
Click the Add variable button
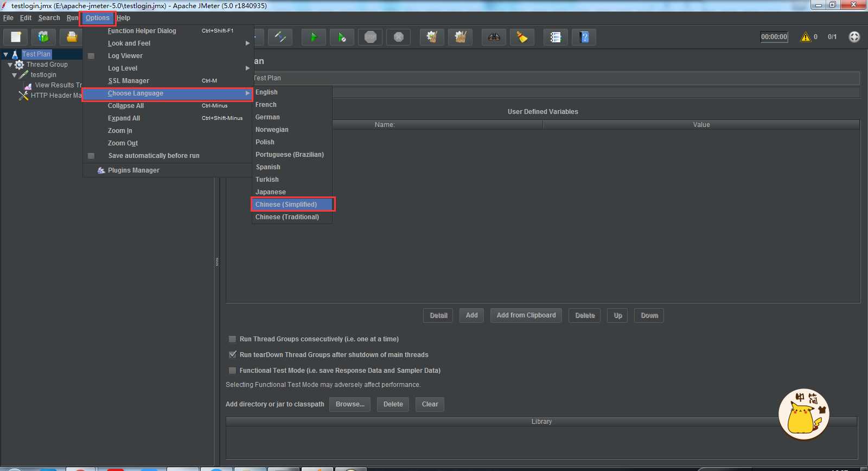[x=472, y=315]
